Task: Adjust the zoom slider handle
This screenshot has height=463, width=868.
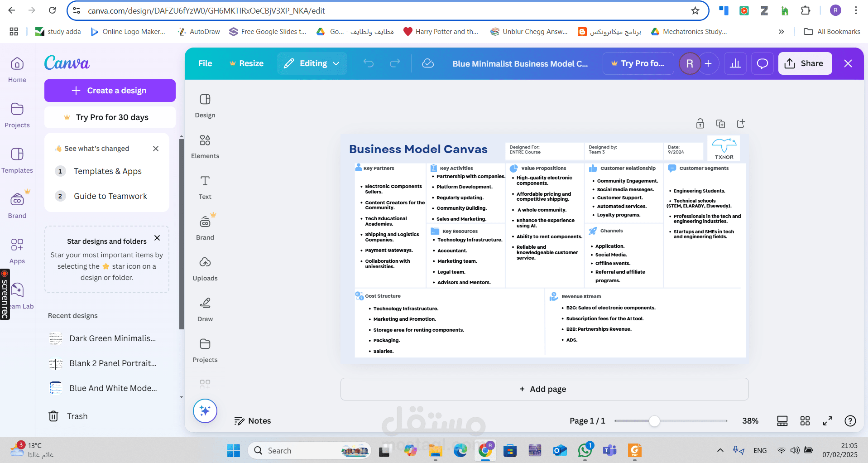Action: coord(654,421)
